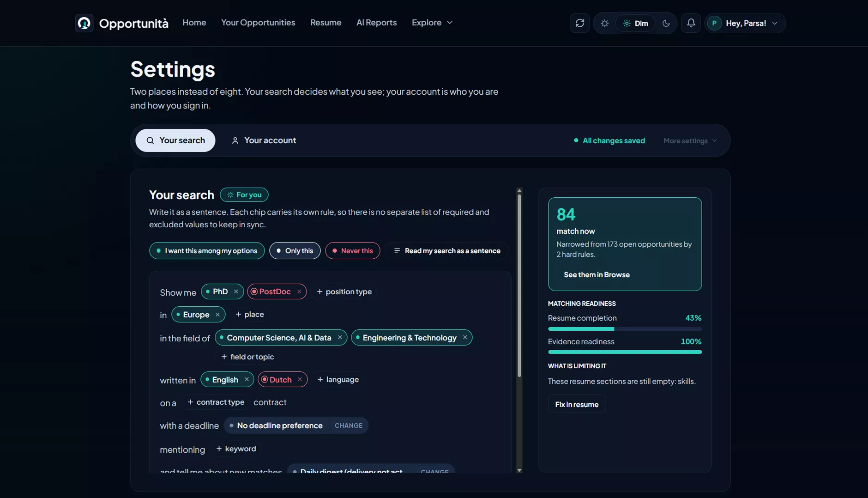868x498 pixels.
Task: Click the Opportunità logo icon
Action: tap(84, 23)
